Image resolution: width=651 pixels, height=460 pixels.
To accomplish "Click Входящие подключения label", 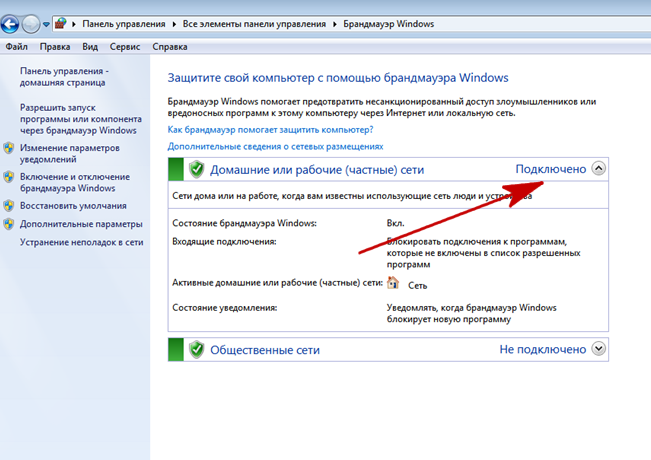I will coord(224,242).
